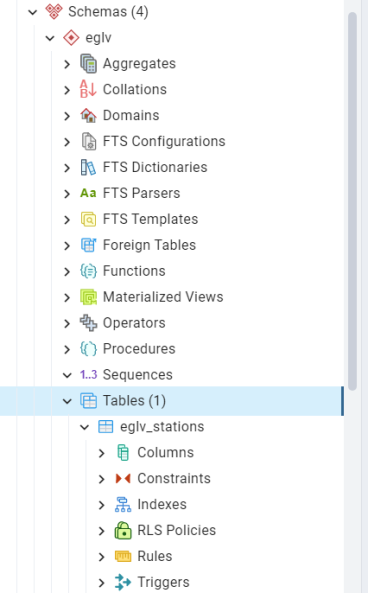
Task: Collapse the Schemas (4) node
Action: click(x=33, y=12)
